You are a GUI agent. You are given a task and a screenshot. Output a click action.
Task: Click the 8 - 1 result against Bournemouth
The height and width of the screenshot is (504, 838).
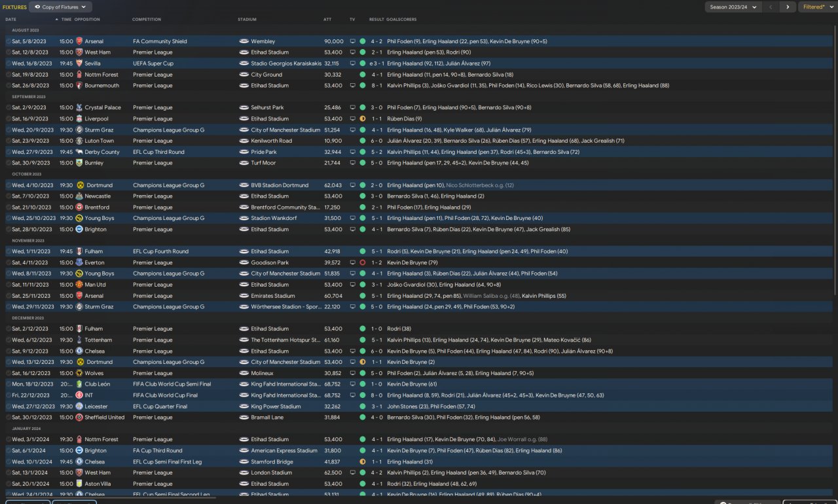click(376, 86)
